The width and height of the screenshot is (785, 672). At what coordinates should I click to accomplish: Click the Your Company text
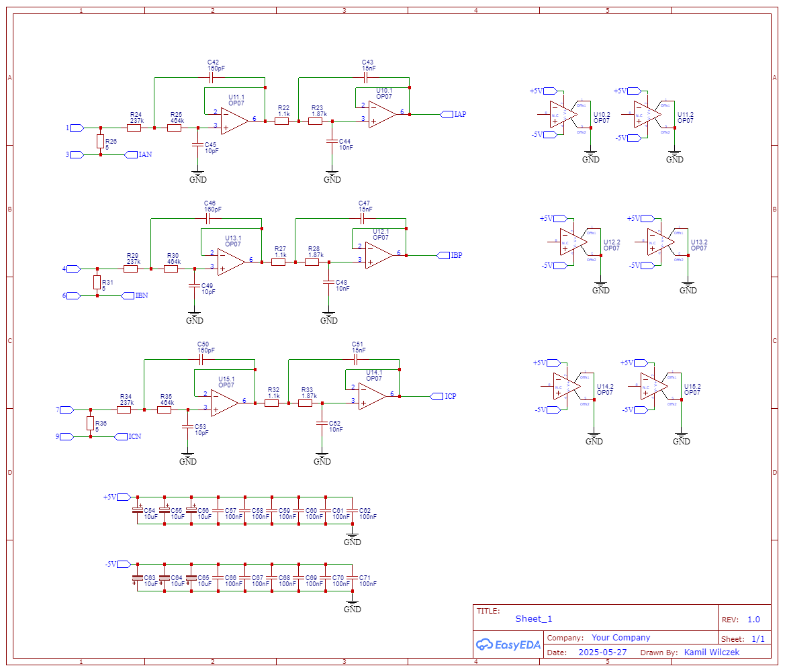click(x=620, y=638)
